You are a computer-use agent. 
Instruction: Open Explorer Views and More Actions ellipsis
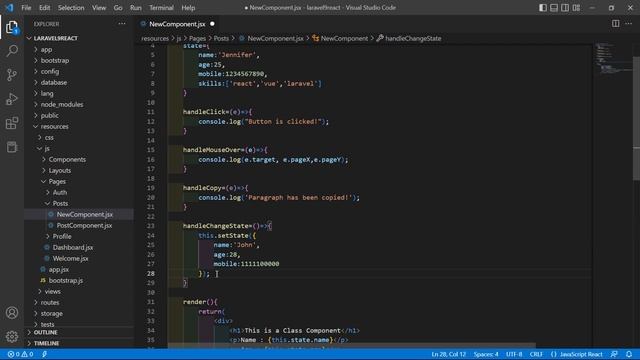[122, 24]
